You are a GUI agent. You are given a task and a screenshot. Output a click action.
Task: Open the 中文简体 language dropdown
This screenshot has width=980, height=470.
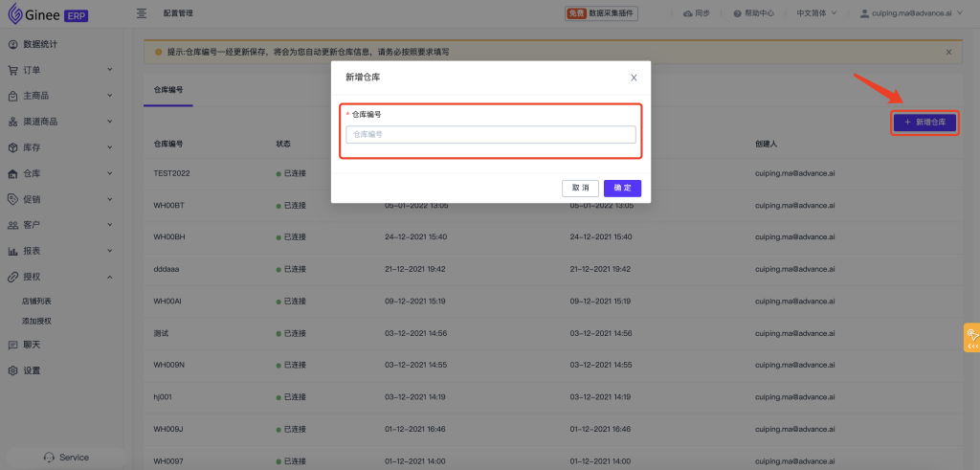[x=816, y=13]
